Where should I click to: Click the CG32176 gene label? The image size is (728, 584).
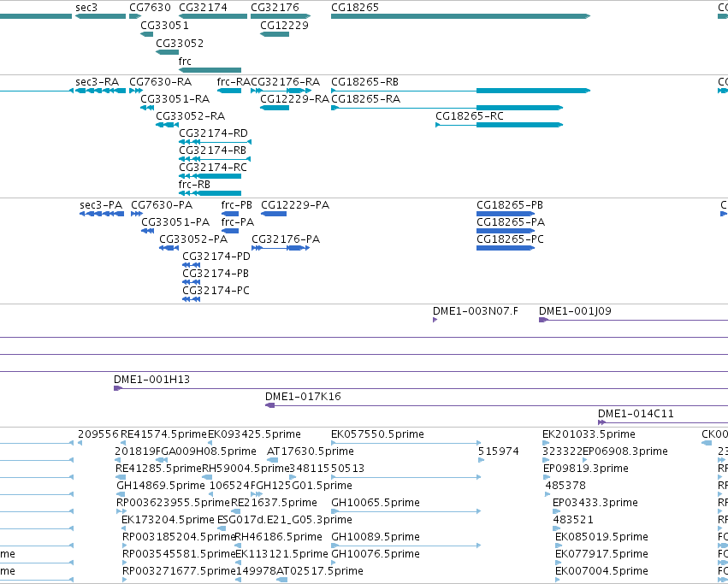pos(275,8)
